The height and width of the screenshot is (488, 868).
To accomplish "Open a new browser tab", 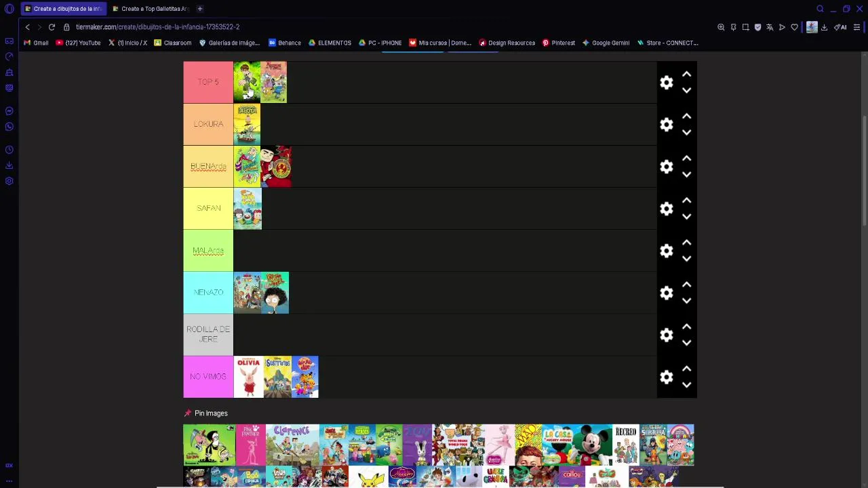I will click(x=200, y=9).
